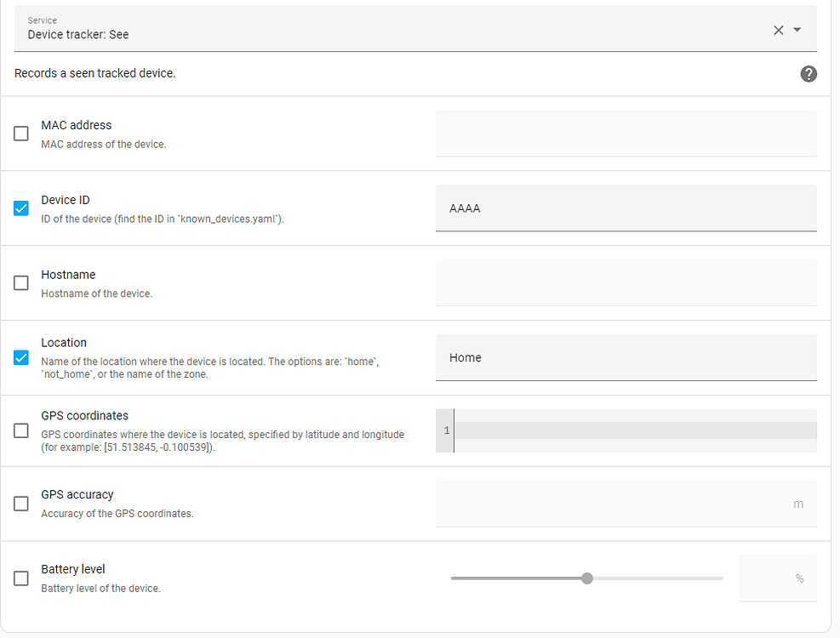Click the Battery level slider handle
The width and height of the screenshot is (840, 638).
pyautogui.click(x=587, y=578)
